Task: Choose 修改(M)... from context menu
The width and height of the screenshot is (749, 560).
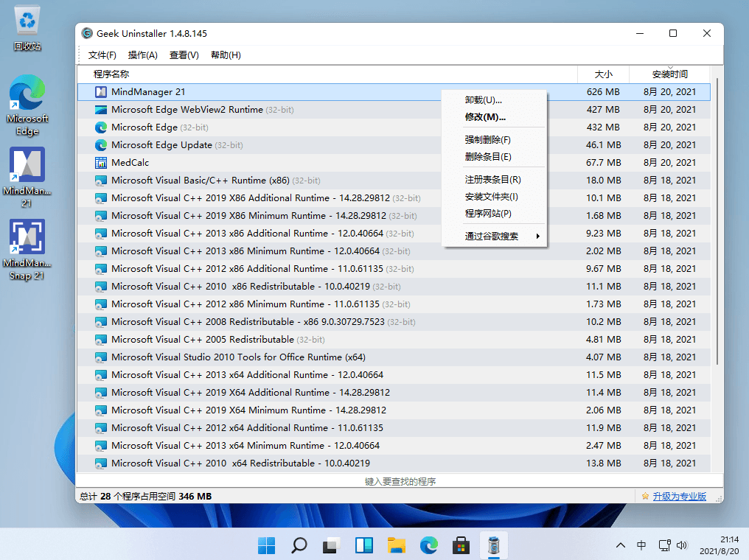Action: click(494, 117)
